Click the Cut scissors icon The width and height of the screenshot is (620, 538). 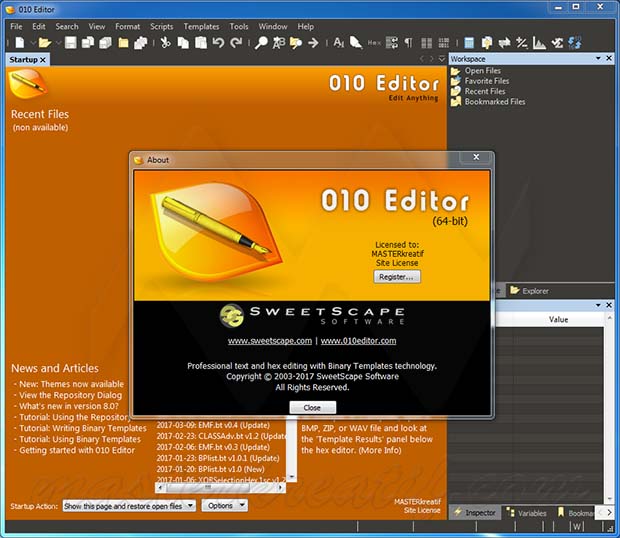pos(166,42)
